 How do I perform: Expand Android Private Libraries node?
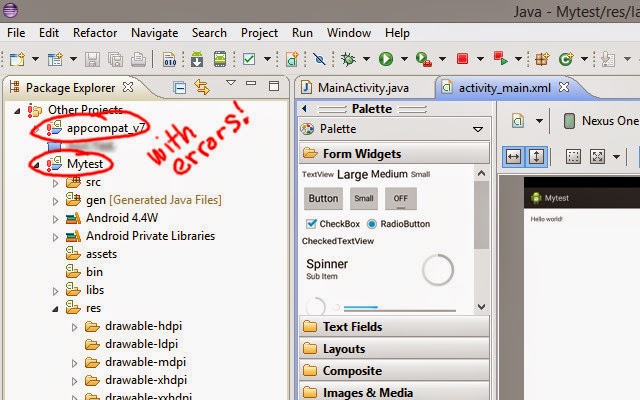[x=56, y=237]
